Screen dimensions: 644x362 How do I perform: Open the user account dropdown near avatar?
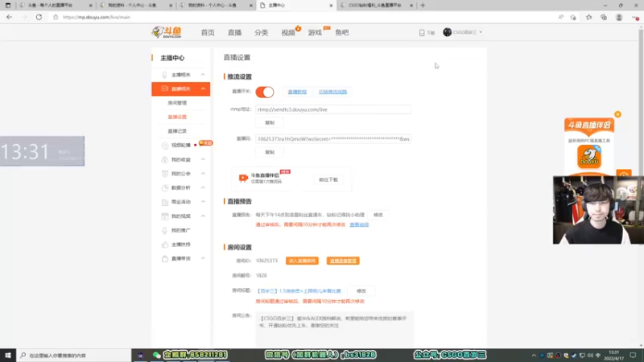pos(481,32)
